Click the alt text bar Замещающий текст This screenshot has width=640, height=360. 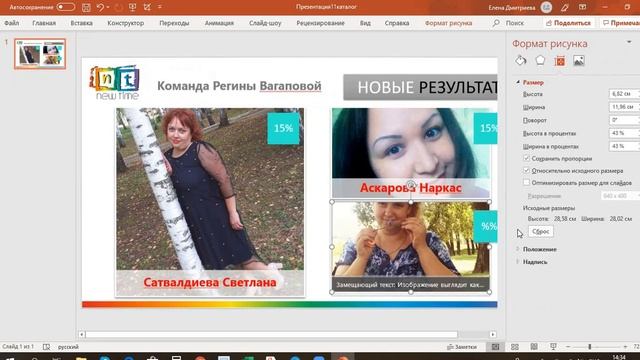410,284
